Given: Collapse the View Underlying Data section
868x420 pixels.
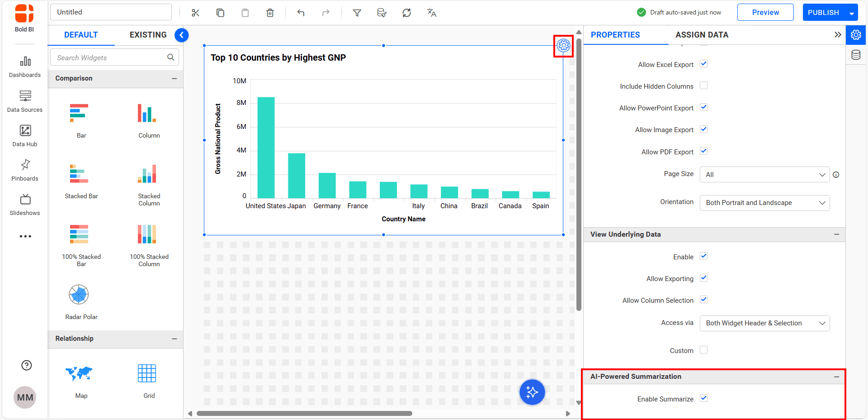Looking at the screenshot, I should point(836,234).
